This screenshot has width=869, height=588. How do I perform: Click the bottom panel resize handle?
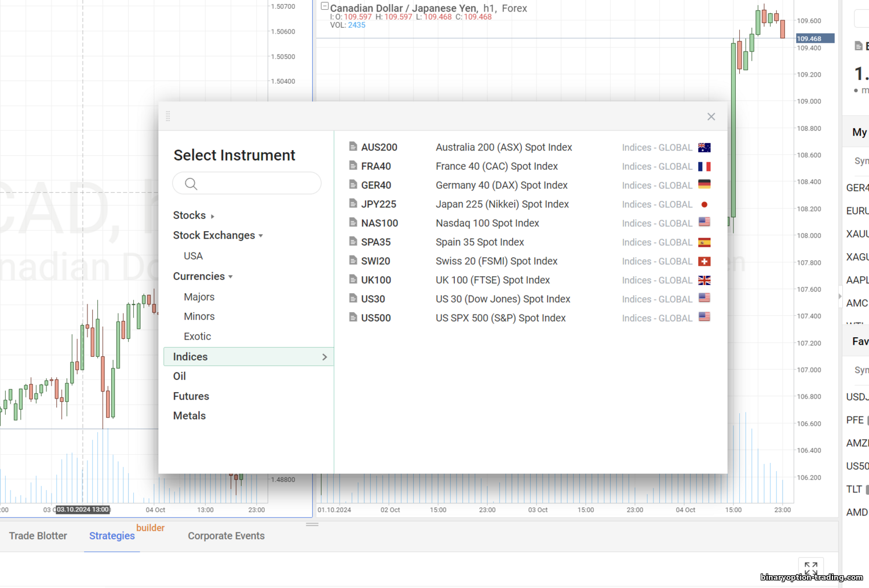[x=312, y=524]
